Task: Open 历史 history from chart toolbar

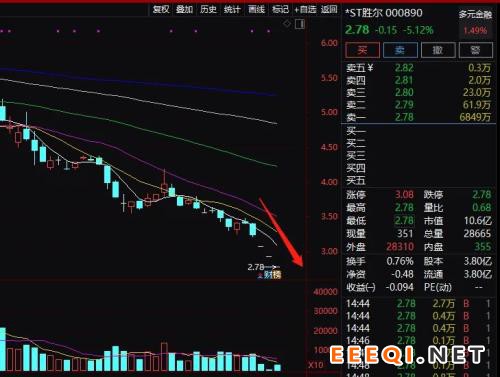Action: pyautogui.click(x=208, y=9)
